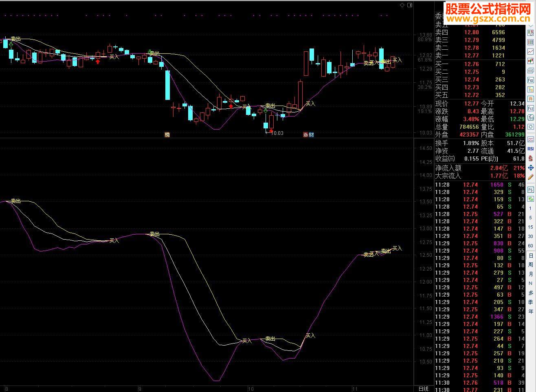This screenshot has height=392, width=536.
Task: Click the 大宗流入 value 1.77亿
Action: [499, 176]
